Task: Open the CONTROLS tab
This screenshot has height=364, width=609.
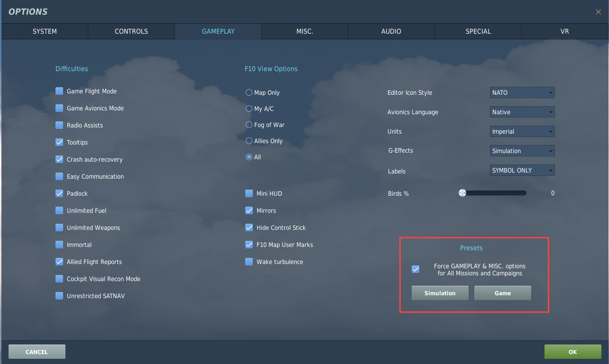Action: 131,31
